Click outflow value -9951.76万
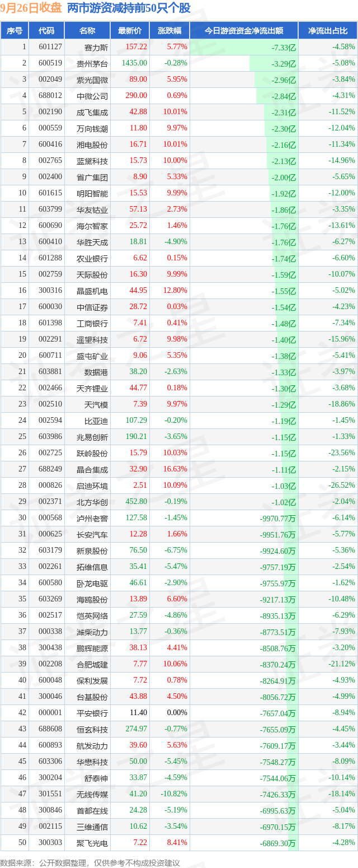Image resolution: width=358 pixels, height=868 pixels. pyautogui.click(x=279, y=535)
